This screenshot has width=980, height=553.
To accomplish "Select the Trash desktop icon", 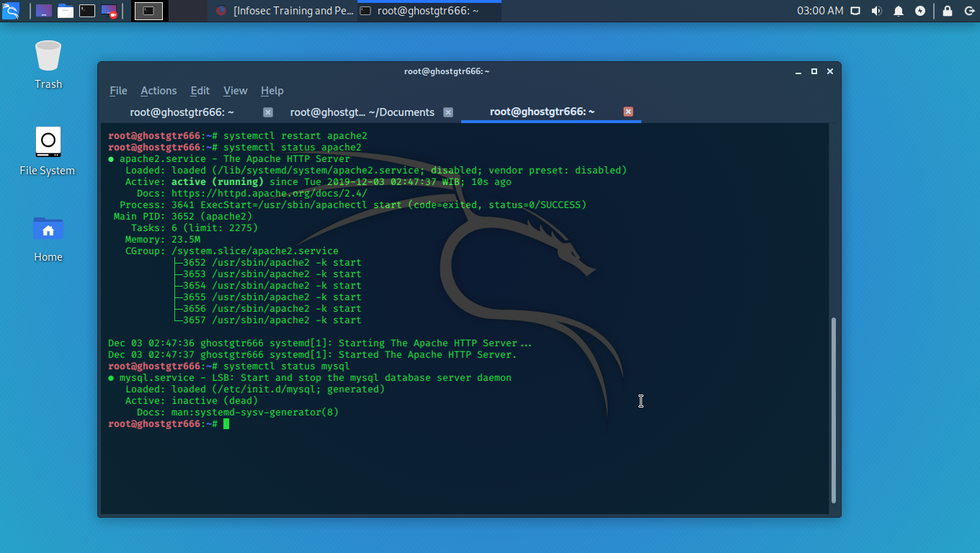I will pyautogui.click(x=48, y=65).
